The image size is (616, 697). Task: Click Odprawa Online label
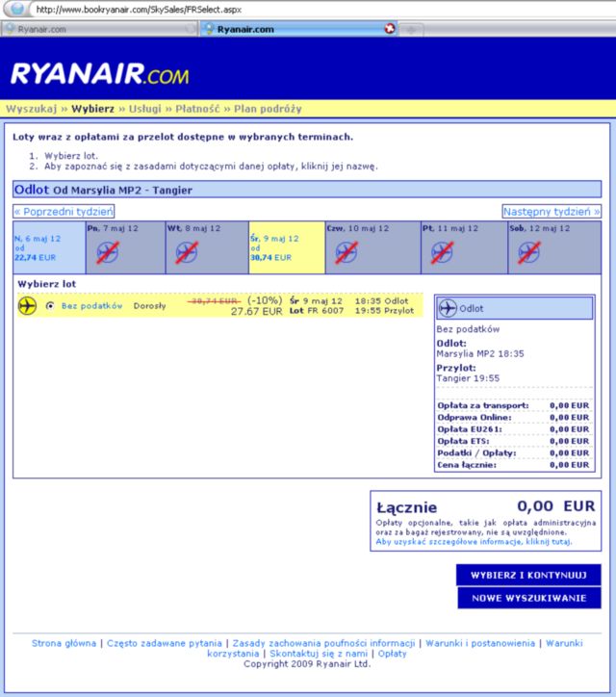click(x=475, y=418)
